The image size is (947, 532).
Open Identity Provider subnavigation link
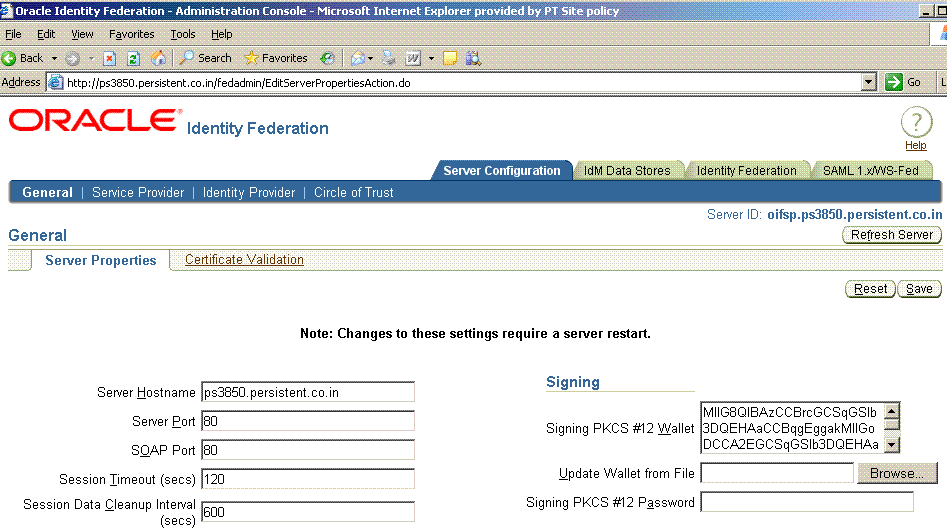pyautogui.click(x=249, y=193)
